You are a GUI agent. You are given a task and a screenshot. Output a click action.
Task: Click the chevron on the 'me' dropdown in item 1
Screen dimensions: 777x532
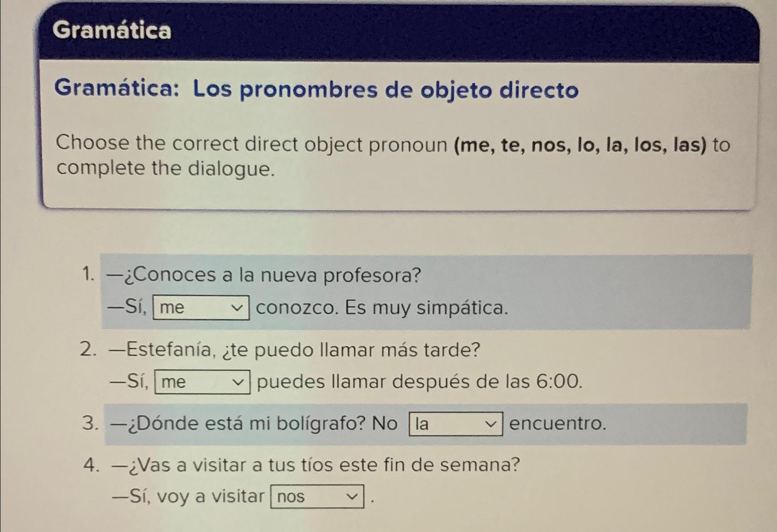(237, 309)
